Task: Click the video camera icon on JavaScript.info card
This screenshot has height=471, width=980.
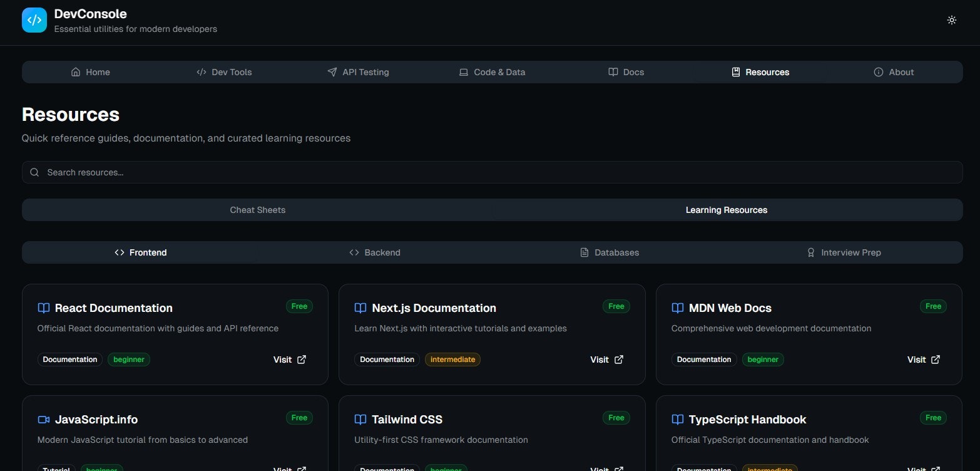Action: 44,419
